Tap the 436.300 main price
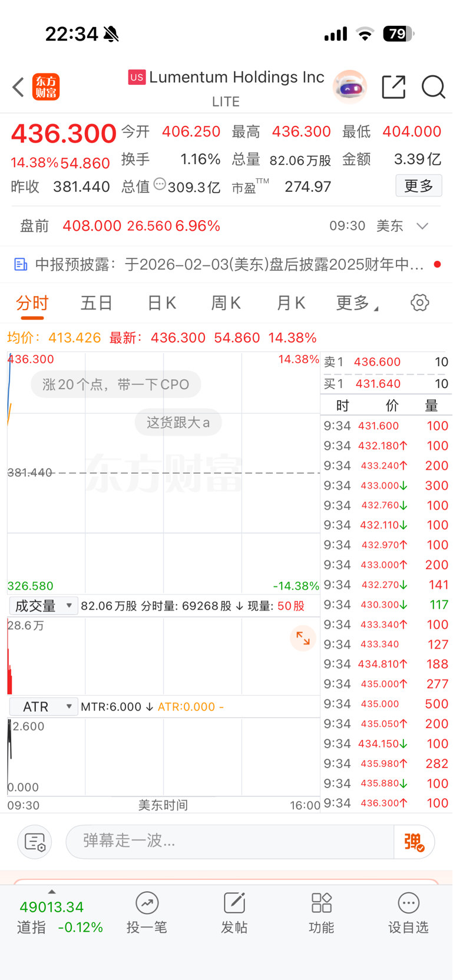This screenshot has width=453, height=980. [x=64, y=134]
